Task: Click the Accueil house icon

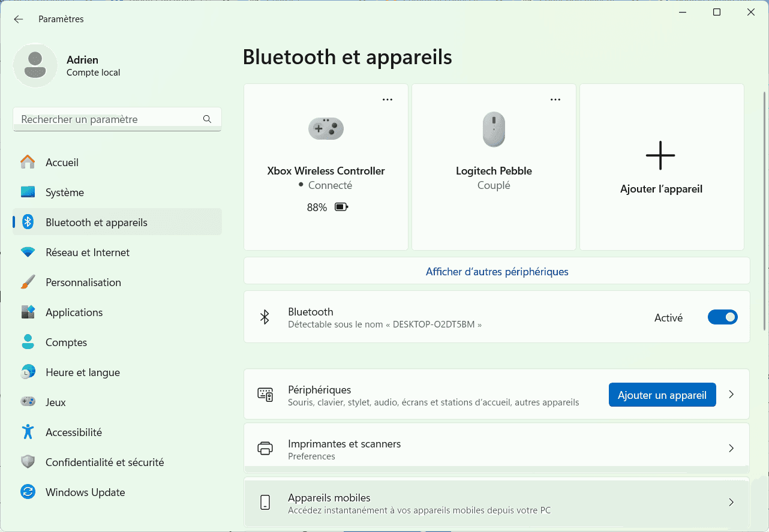Action: (x=28, y=163)
